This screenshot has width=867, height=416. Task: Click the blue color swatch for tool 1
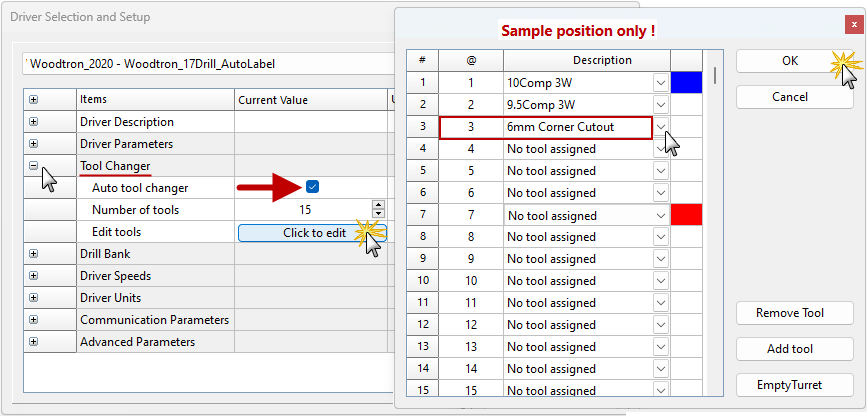point(688,83)
